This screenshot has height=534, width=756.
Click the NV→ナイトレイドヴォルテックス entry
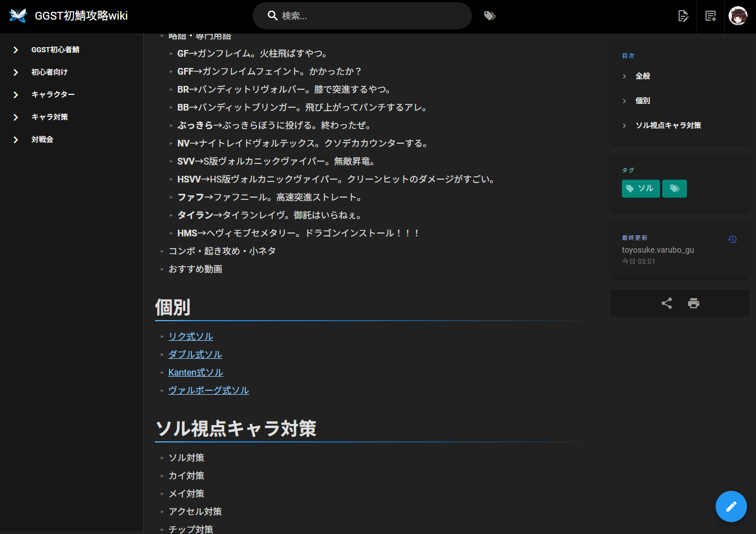(x=304, y=144)
